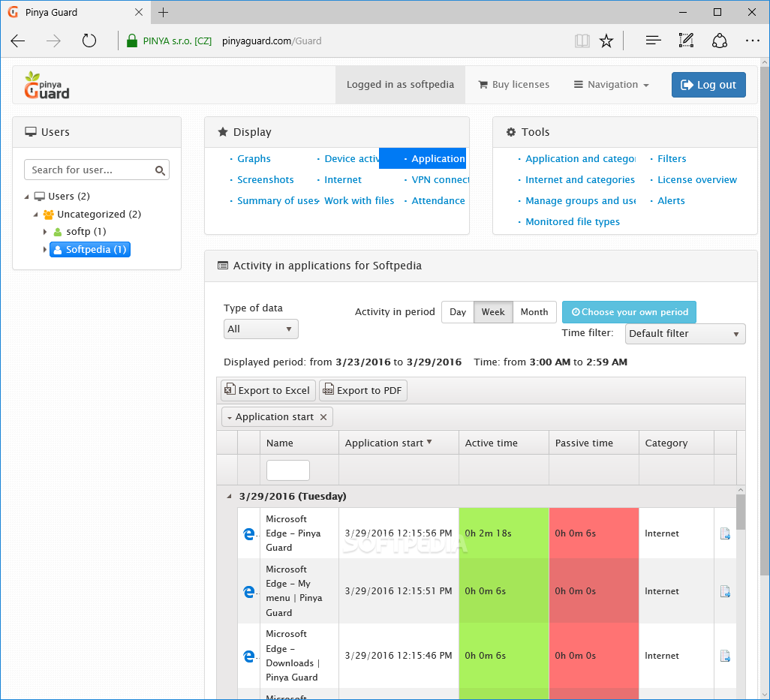Open the Graphs display

(x=254, y=158)
